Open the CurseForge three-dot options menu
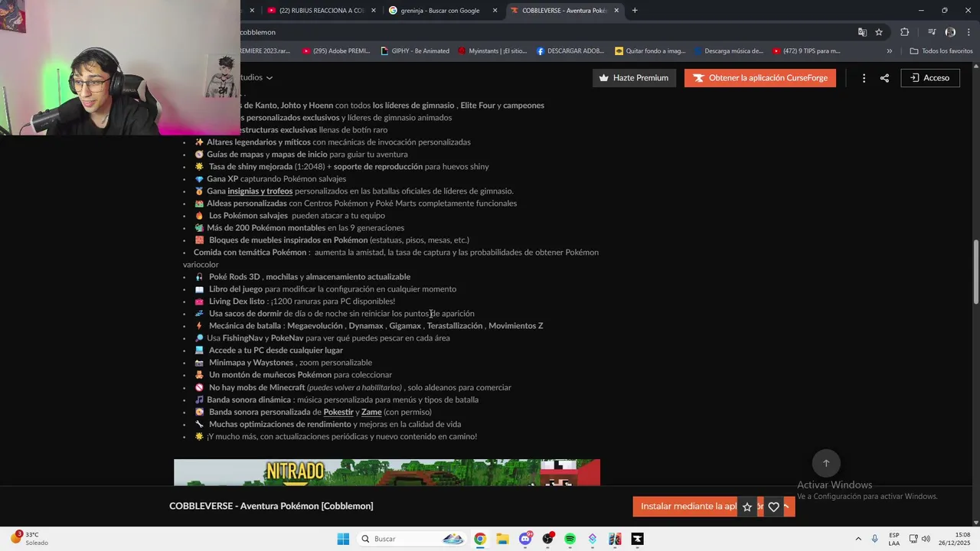This screenshot has height=551, width=980. coord(864,78)
